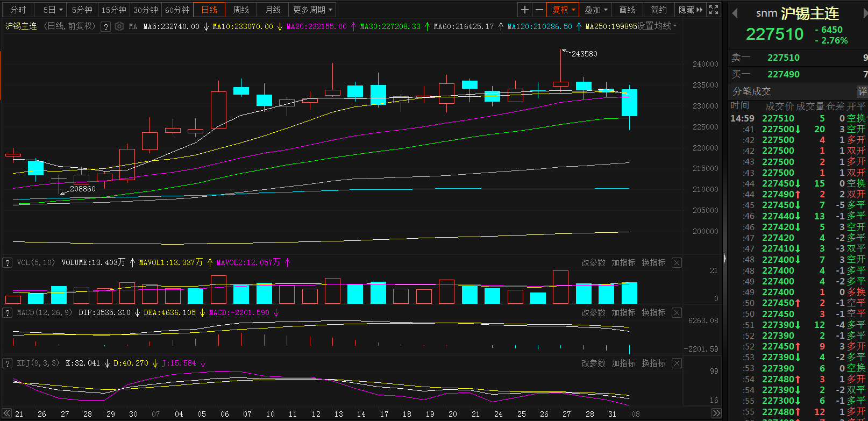Click 14:59 tick row at 227510

[798, 118]
